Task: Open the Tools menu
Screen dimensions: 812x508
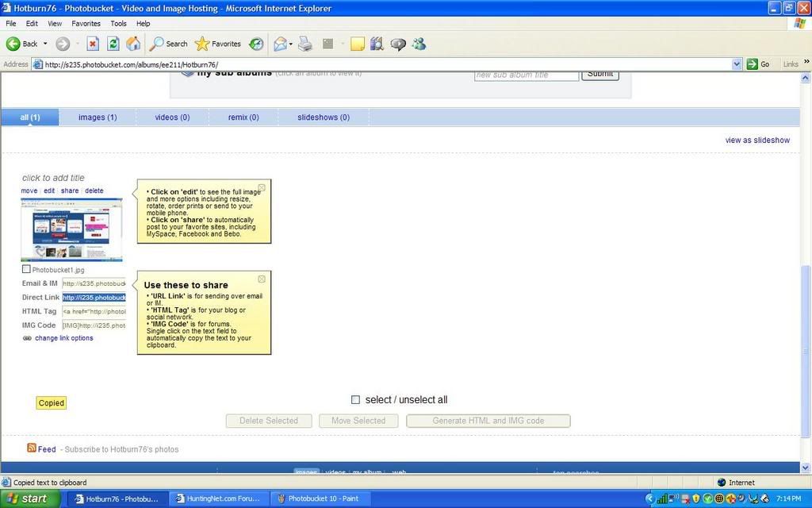Action: coord(118,23)
